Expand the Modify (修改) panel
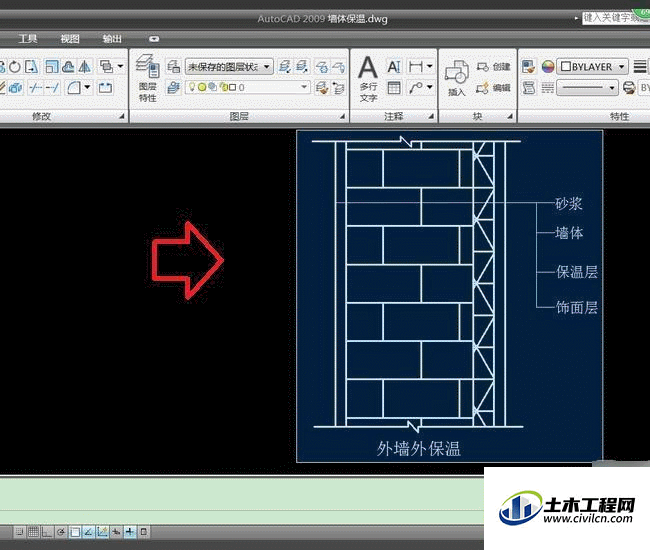The width and height of the screenshot is (650, 550). [x=121, y=116]
